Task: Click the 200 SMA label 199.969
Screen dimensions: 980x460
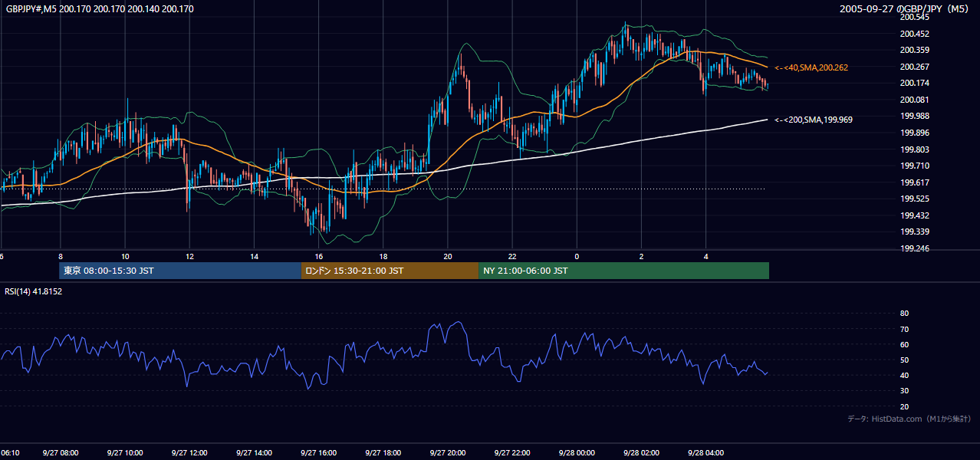Action: coord(814,120)
